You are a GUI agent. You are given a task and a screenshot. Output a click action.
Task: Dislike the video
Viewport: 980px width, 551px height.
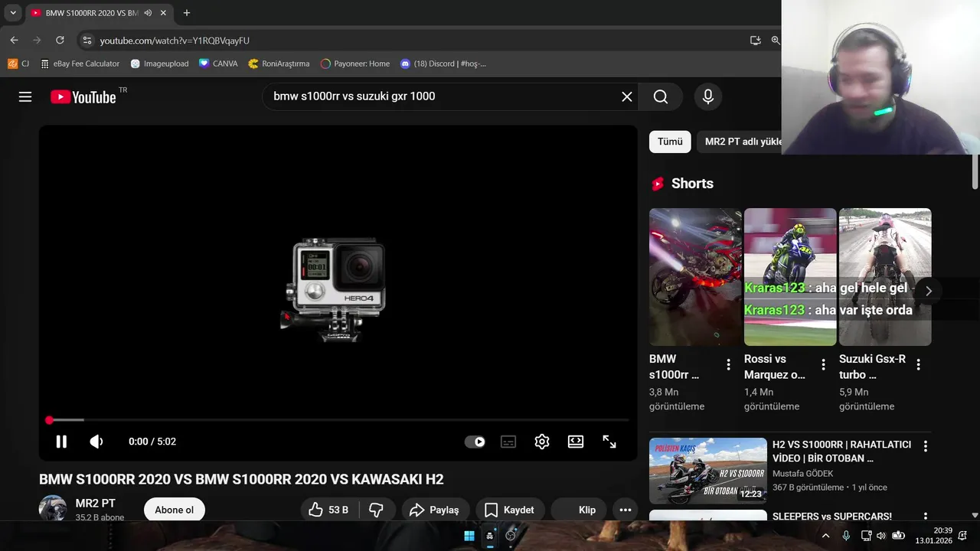[377, 510]
